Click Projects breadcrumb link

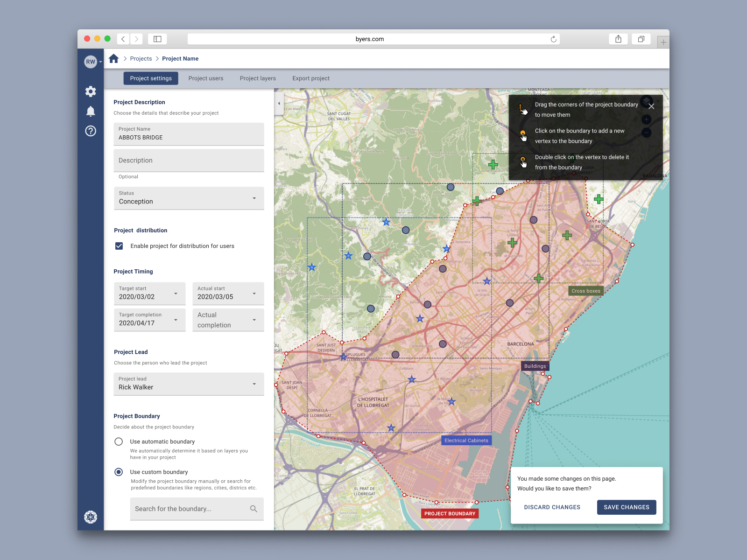pyautogui.click(x=141, y=59)
